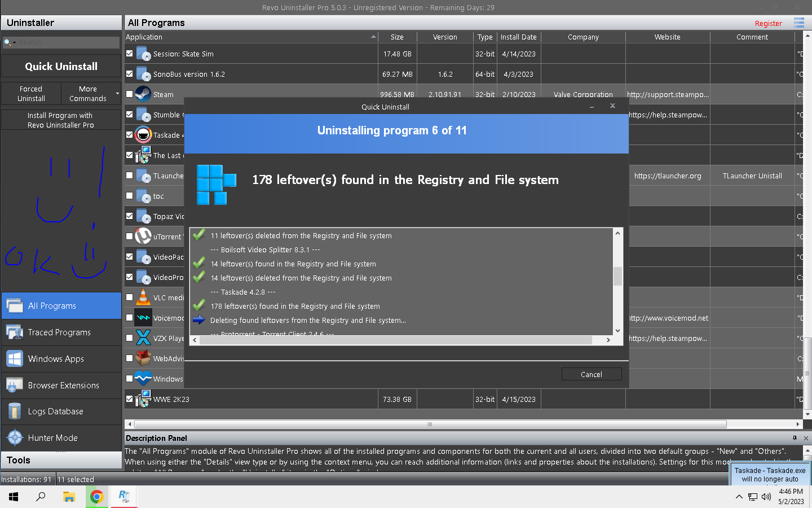Show hidden system tray icons chevron
This screenshot has height=508, width=812.
click(739, 497)
